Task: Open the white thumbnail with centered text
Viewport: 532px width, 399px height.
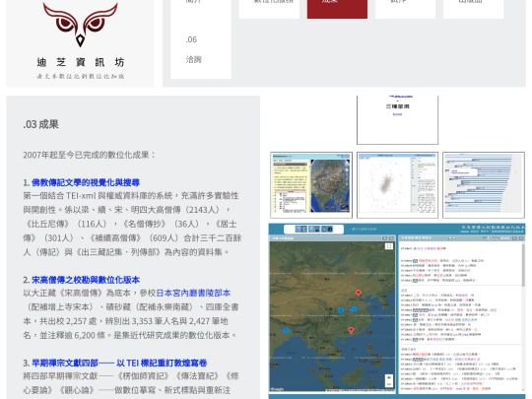Action: tap(397, 120)
